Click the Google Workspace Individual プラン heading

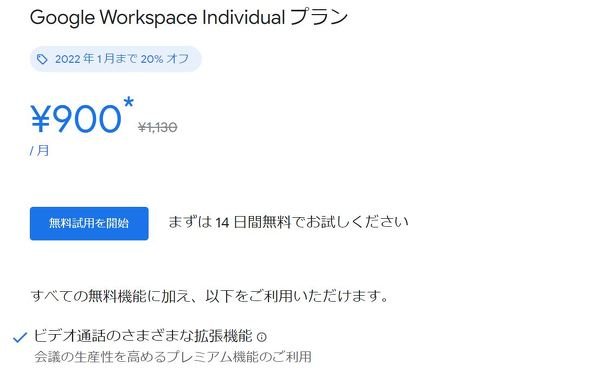coord(189,17)
